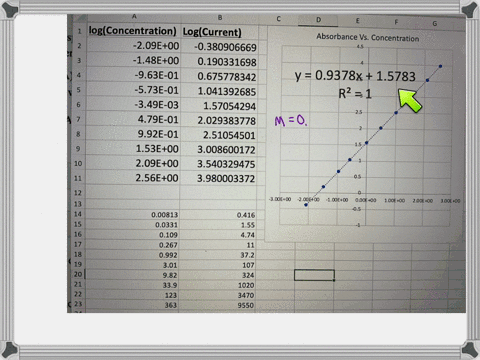Select cell containing 2.56E+00
The height and width of the screenshot is (360, 480).
[x=134, y=178]
